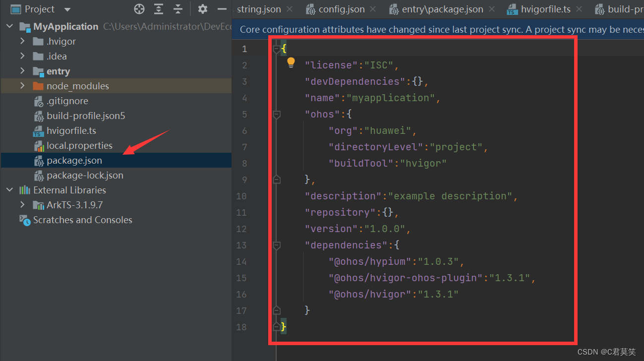Select hvigorfile.ts in project tree
This screenshot has height=361, width=644.
(x=71, y=130)
